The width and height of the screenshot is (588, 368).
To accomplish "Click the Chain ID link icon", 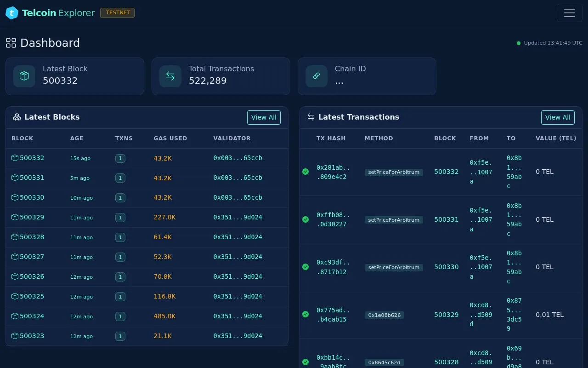I will pos(317,76).
